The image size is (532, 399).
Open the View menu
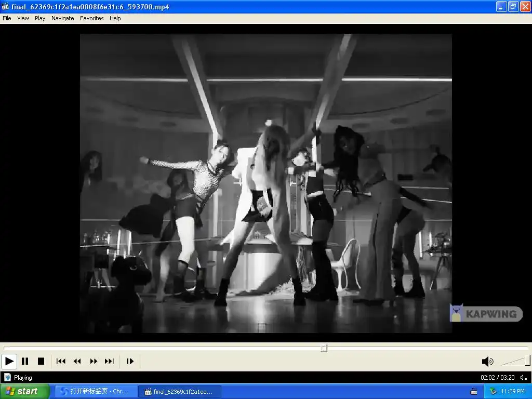23,18
